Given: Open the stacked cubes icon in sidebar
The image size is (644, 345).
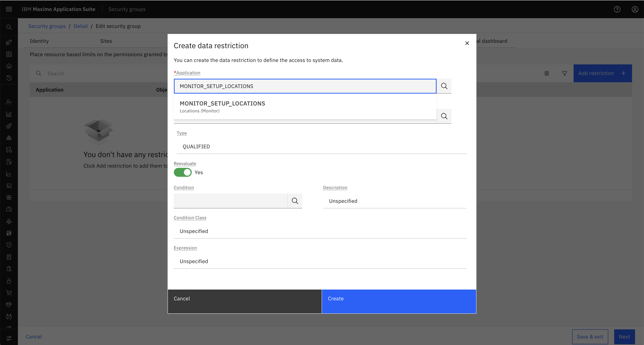Looking at the screenshot, I should point(9,138).
